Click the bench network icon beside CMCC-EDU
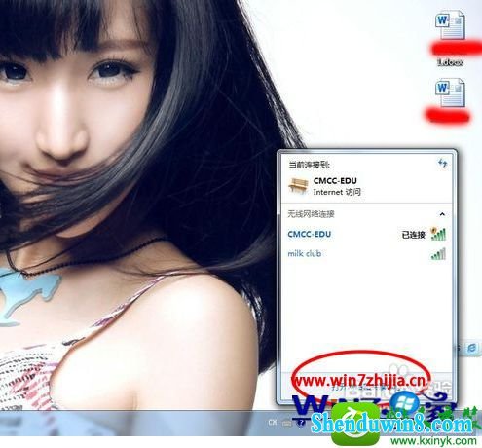Image resolution: width=482 pixels, height=448 pixels. coord(298,186)
